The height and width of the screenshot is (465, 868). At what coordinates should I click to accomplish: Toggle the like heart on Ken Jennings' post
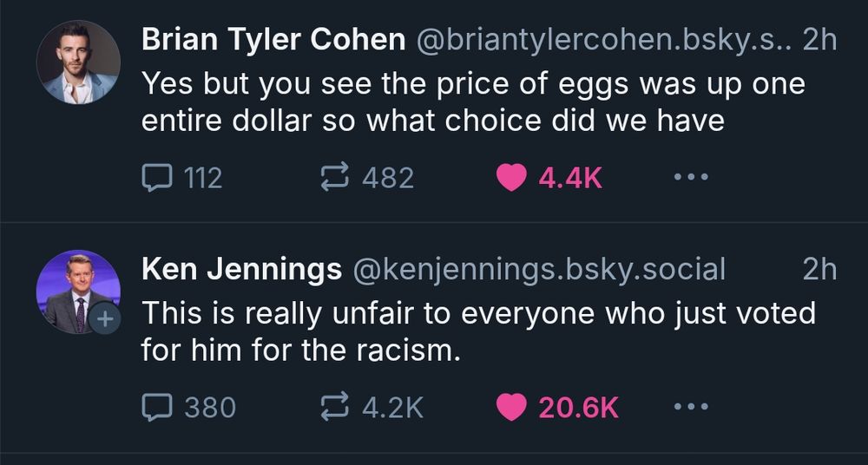tap(511, 408)
